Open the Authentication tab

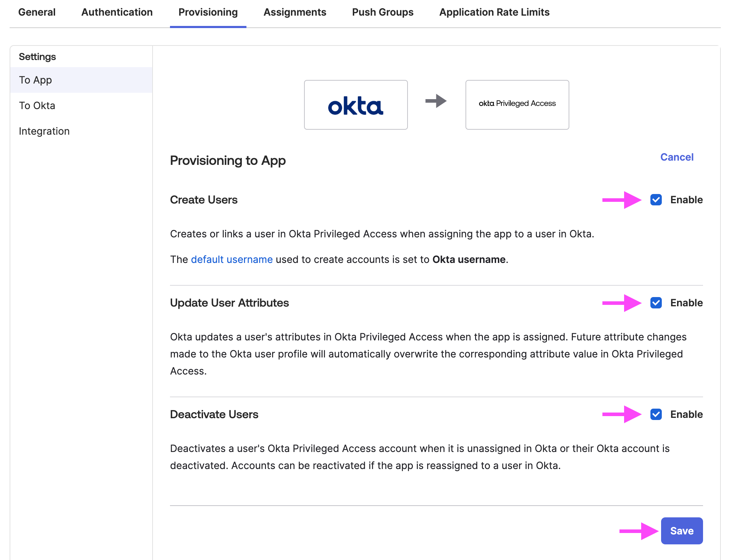click(x=117, y=12)
